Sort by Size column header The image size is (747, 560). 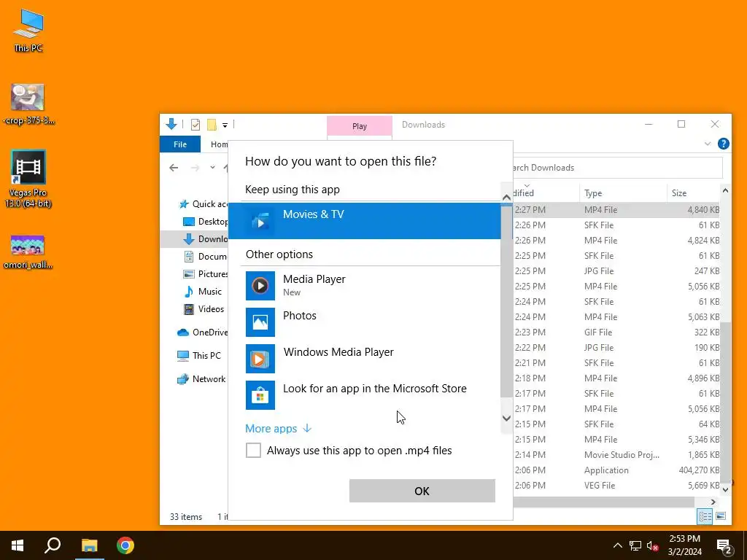693,192
